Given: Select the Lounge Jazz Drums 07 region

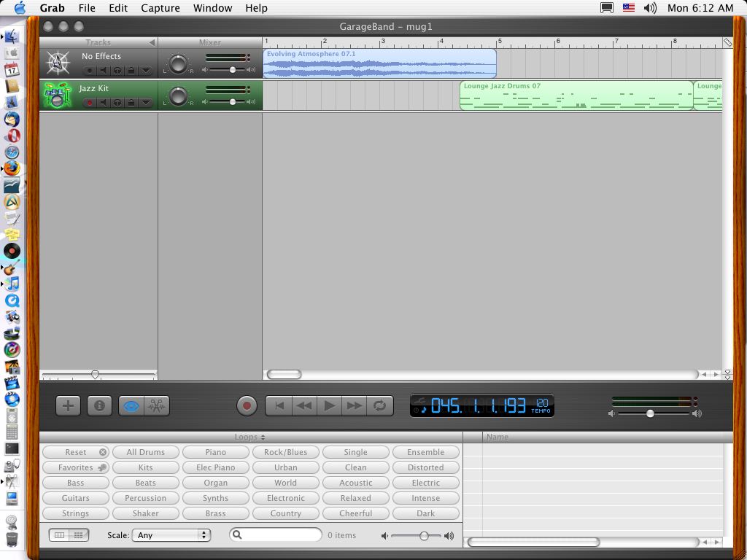Looking at the screenshot, I should coord(576,96).
